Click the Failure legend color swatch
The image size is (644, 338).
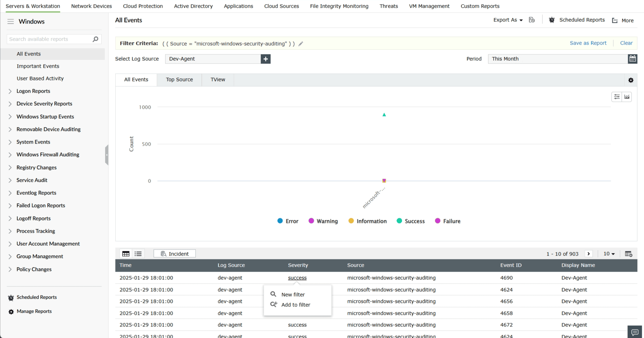pyautogui.click(x=437, y=221)
